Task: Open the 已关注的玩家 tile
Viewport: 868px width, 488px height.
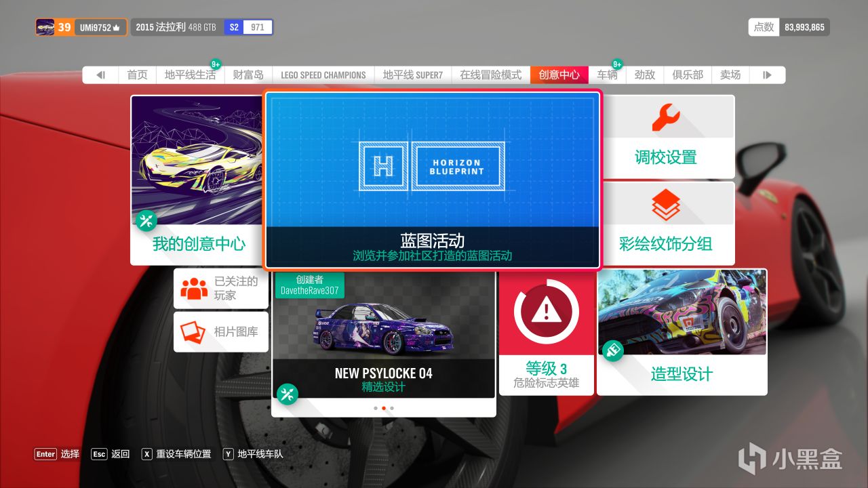Action: click(220, 288)
